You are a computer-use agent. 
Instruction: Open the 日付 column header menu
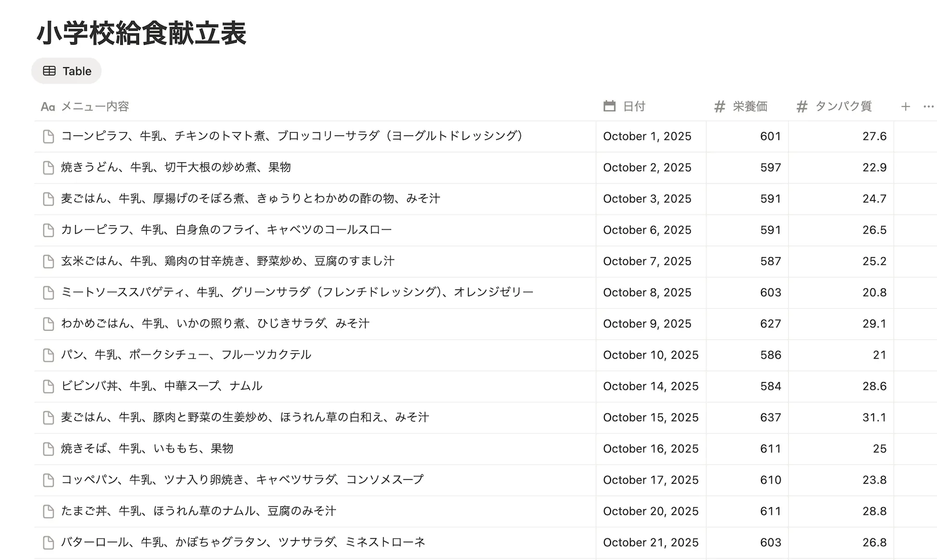[634, 107]
